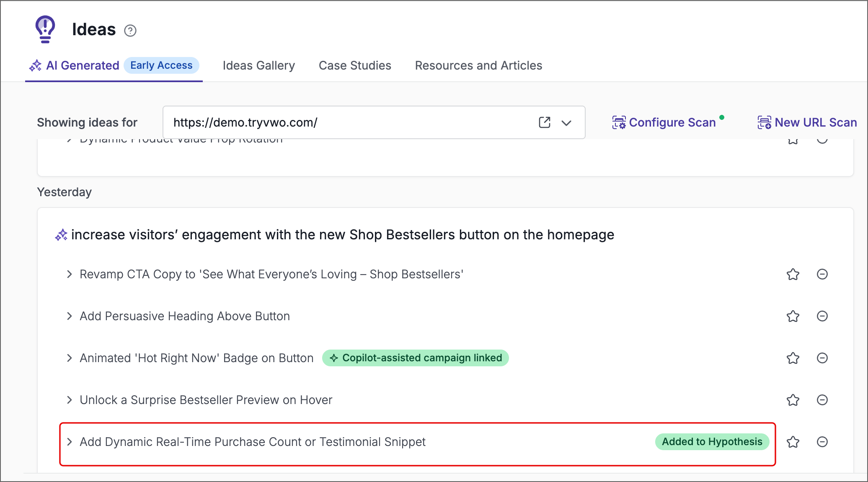Click the Early Access badge
The image size is (868, 482).
pyautogui.click(x=161, y=65)
